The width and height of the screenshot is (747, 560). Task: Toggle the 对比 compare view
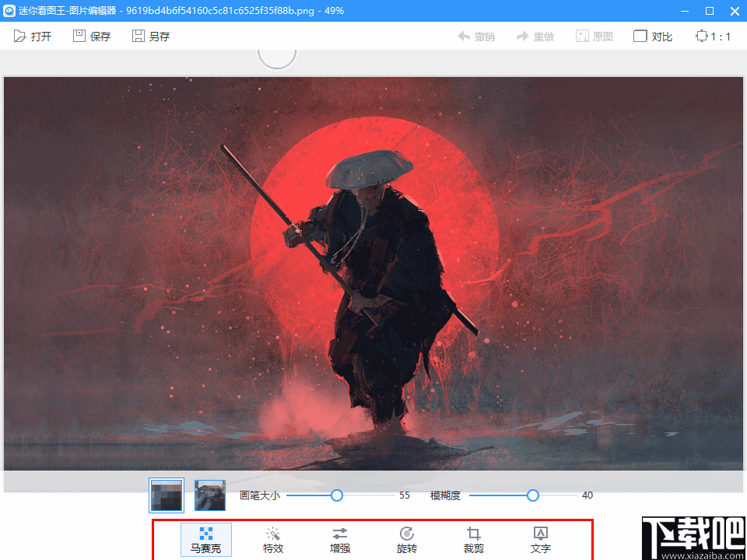tap(653, 37)
